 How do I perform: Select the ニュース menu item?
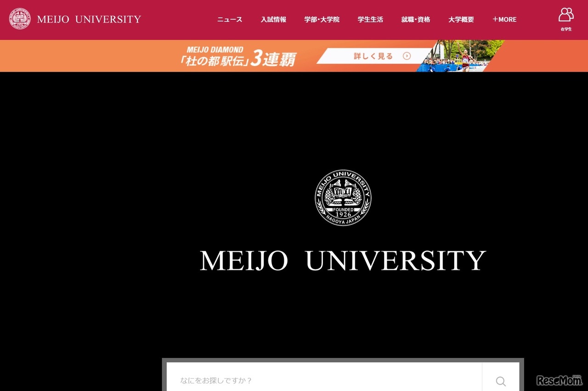coord(229,19)
